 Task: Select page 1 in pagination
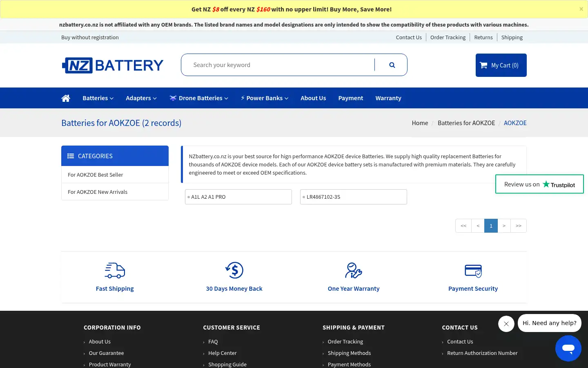(491, 226)
